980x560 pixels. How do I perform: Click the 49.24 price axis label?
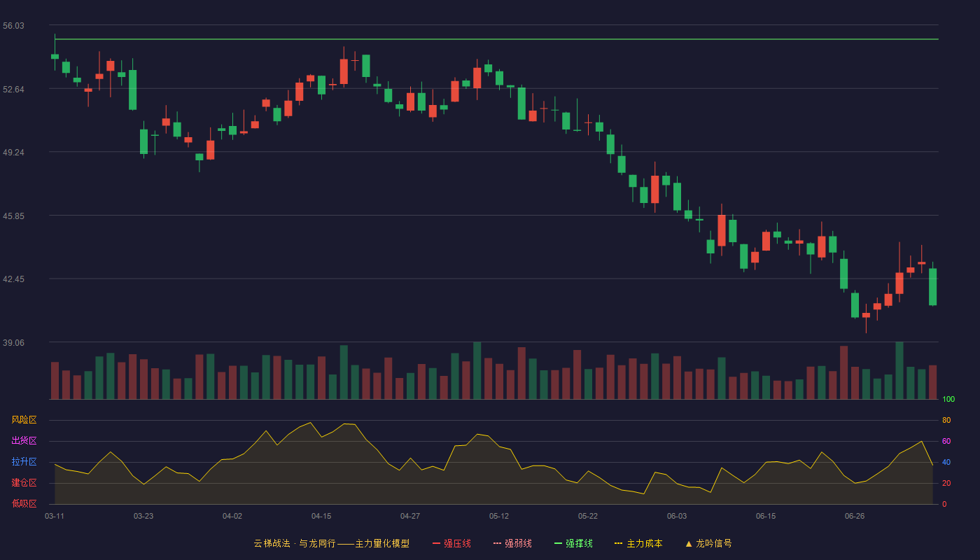coord(13,153)
